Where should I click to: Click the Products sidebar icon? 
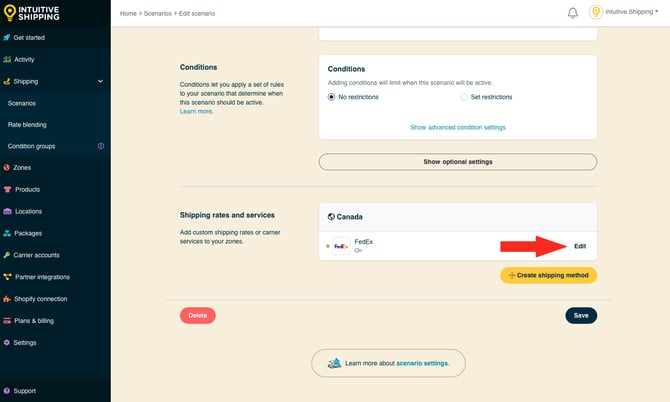7,189
